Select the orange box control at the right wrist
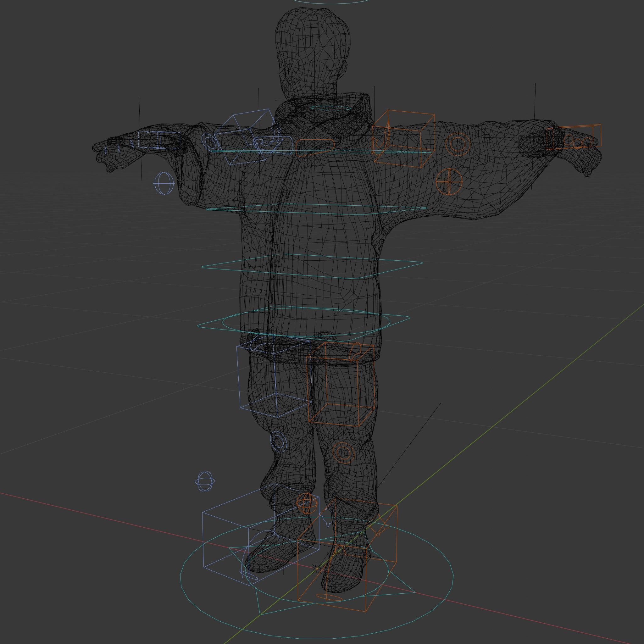The width and height of the screenshot is (644, 644). [574, 137]
